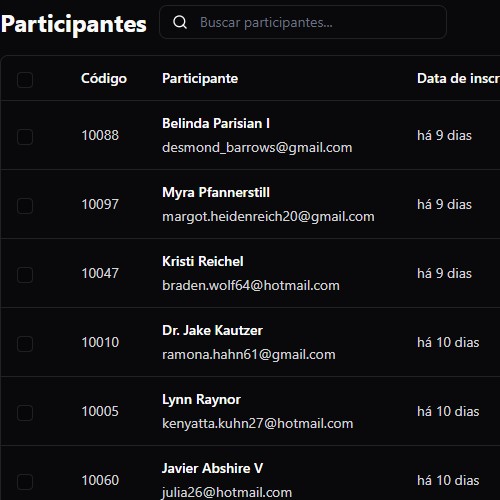Select the checkbox for Kristi Reichel
Screen dimensions: 500x500
25,275
